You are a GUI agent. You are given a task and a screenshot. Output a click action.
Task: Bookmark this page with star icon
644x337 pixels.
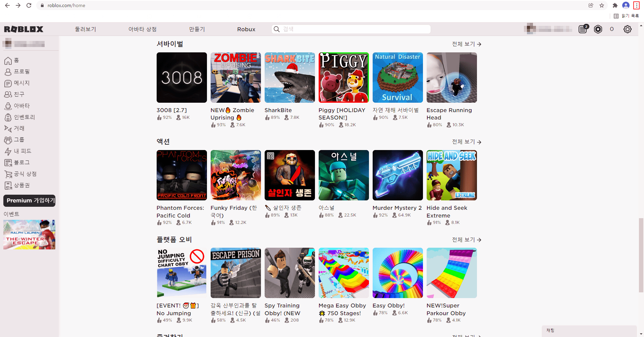(x=602, y=5)
